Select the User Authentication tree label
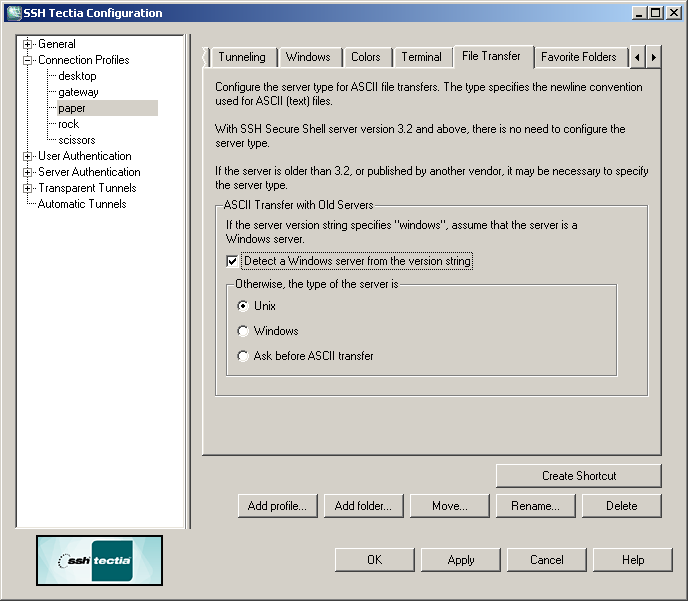Screen dimensions: 688x601 pos(85,156)
